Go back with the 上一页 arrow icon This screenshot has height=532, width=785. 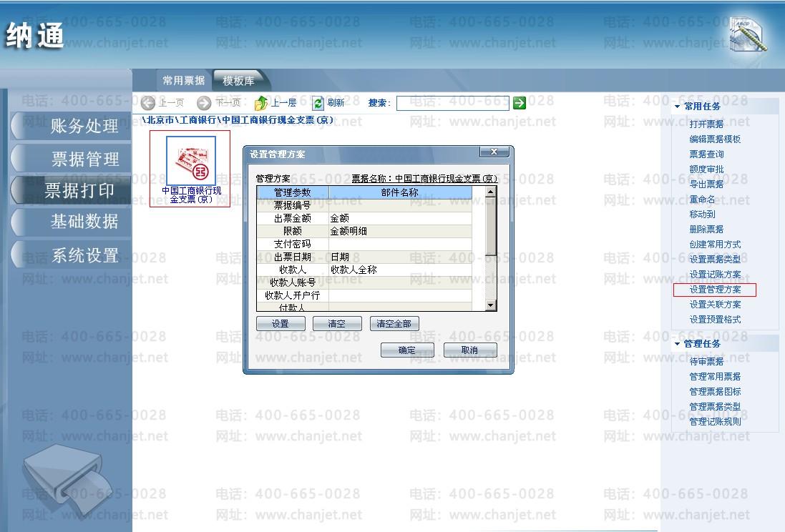[147, 103]
